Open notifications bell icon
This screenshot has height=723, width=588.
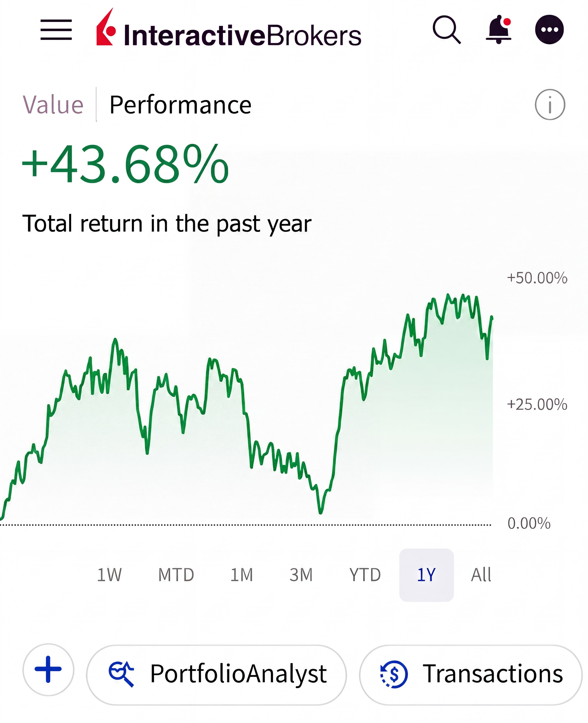499,30
